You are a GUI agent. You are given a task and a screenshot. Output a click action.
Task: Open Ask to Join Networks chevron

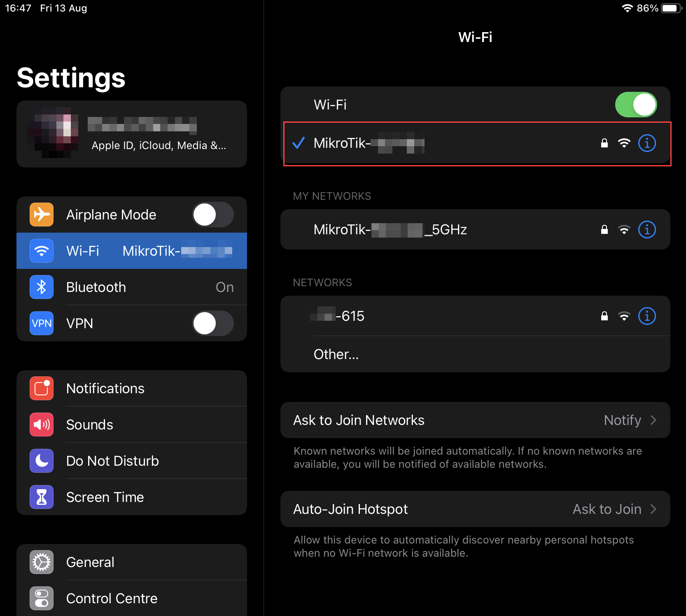tap(653, 420)
